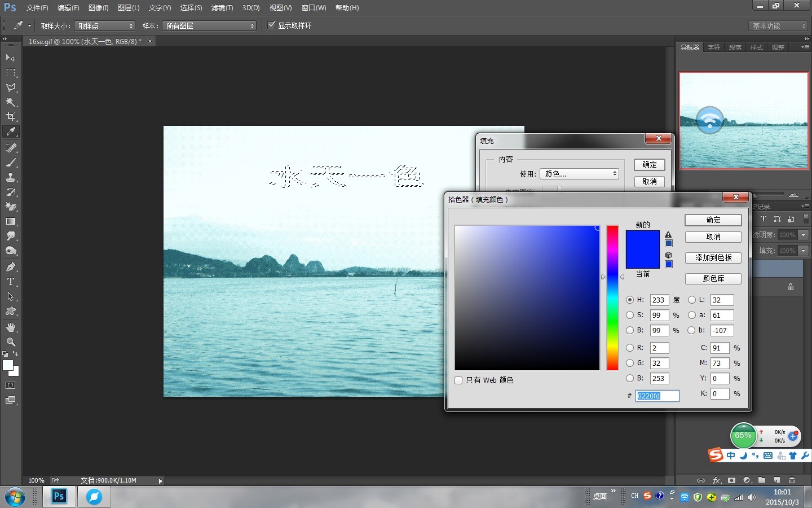Select the Gradient tool

click(x=11, y=221)
